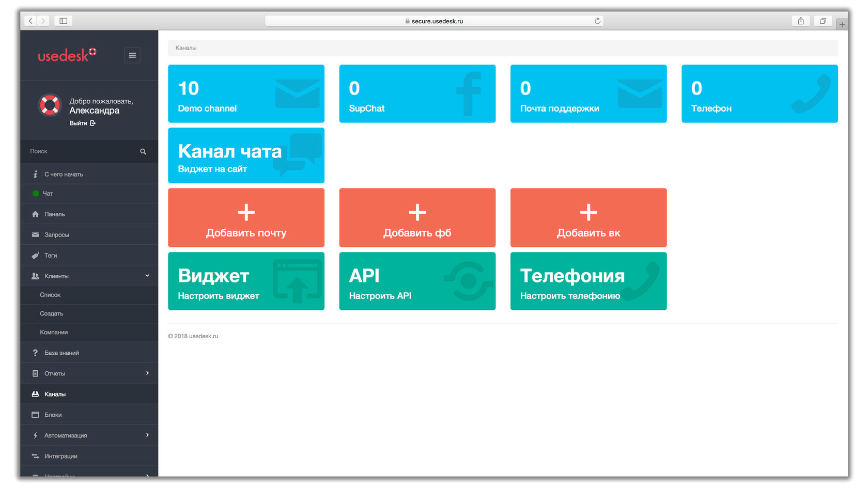Click the Safari share icon
This screenshot has width=868, height=488.
801,21
